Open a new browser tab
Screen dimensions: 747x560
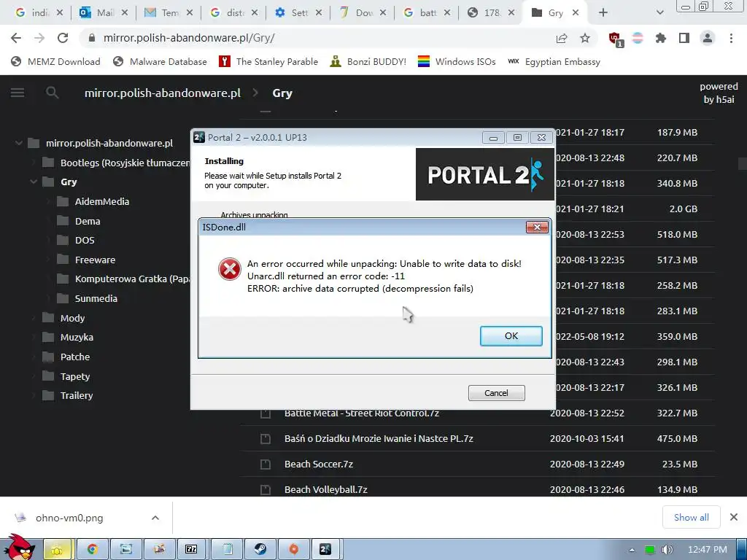coord(603,13)
